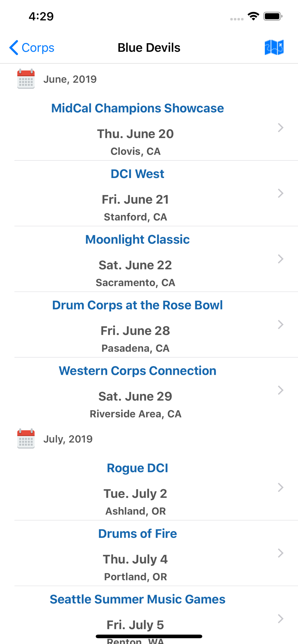Image resolution: width=298 pixels, height=644 pixels.
Task: Expand Rogue DCI row chevron
Action: pyautogui.click(x=280, y=488)
